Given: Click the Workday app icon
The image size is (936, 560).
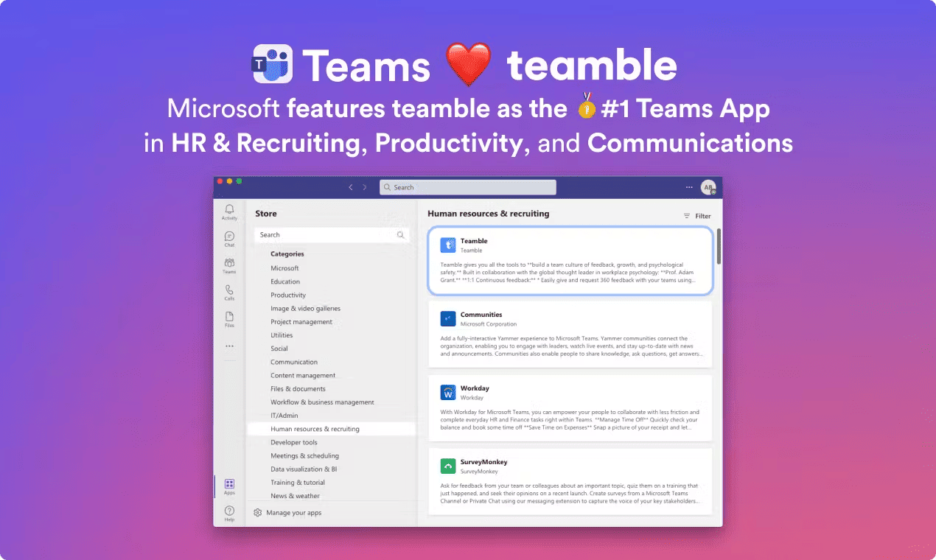Looking at the screenshot, I should (448, 392).
